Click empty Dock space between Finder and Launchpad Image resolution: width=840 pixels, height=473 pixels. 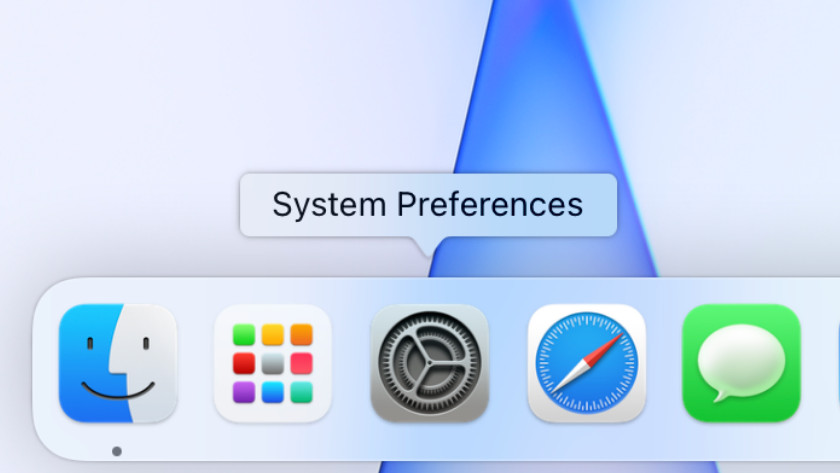[x=195, y=363]
